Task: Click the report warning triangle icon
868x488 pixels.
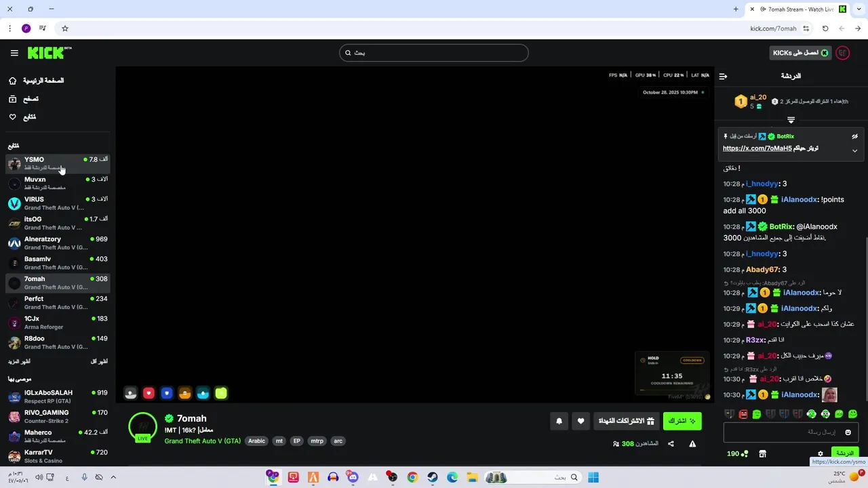Action: (x=692, y=444)
